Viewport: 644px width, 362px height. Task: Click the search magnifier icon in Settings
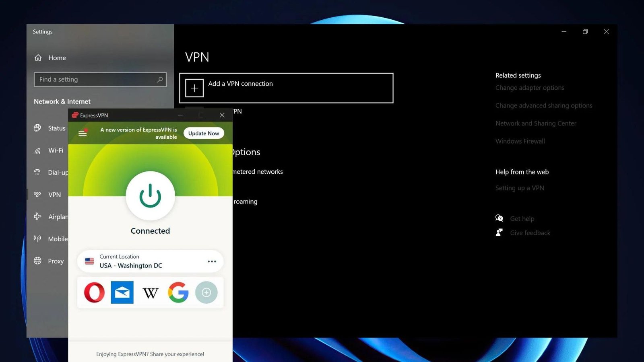(160, 80)
